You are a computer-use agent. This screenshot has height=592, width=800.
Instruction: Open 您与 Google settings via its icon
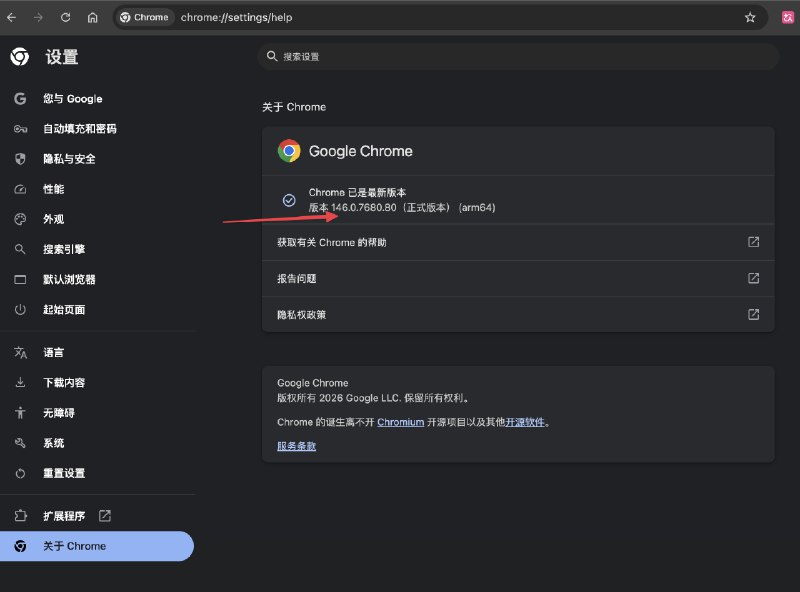tap(20, 98)
